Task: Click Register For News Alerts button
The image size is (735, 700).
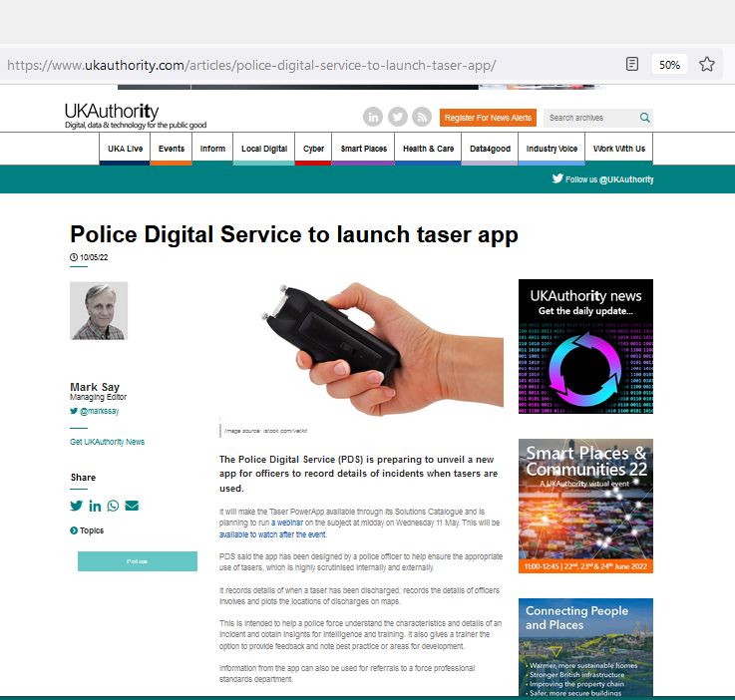Action: click(488, 118)
